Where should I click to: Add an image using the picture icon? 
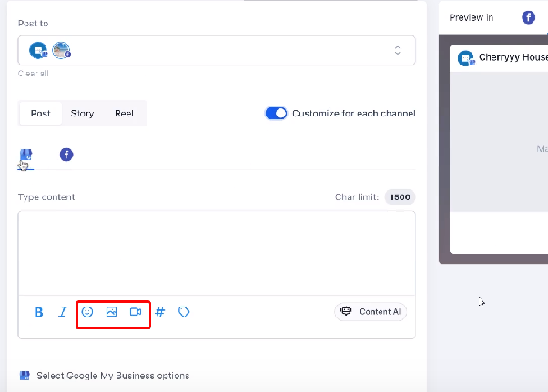(x=111, y=312)
